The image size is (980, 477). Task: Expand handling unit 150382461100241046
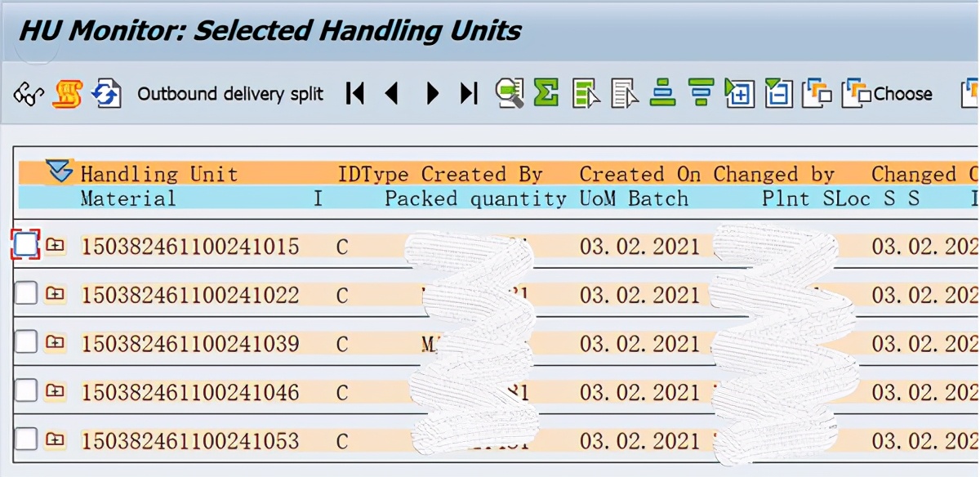(x=56, y=392)
